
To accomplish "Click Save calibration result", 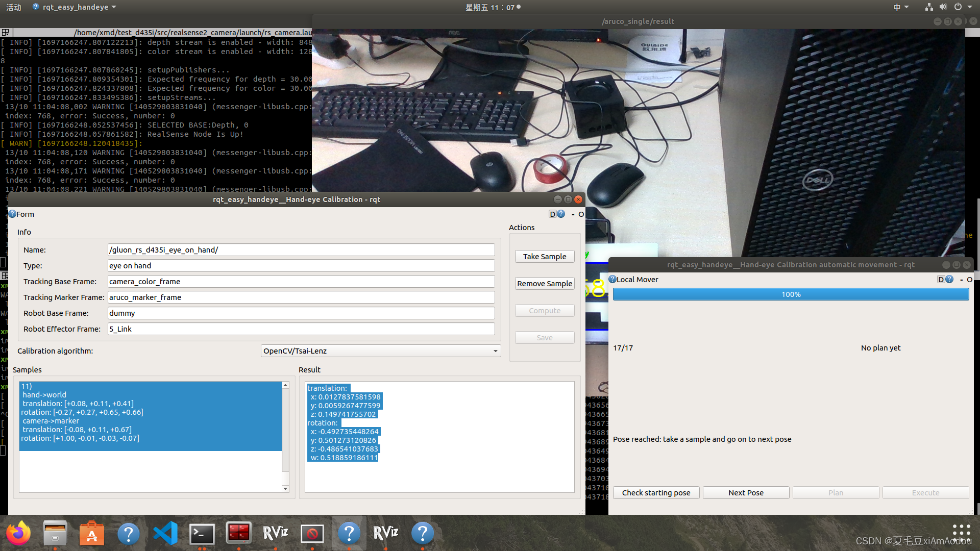I will 544,337.
